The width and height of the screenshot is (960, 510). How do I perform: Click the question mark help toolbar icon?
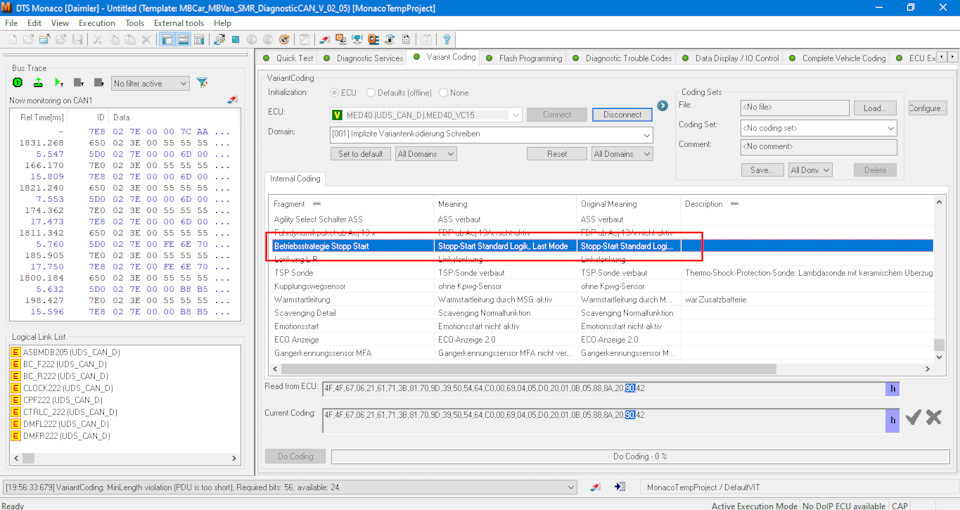(447, 40)
